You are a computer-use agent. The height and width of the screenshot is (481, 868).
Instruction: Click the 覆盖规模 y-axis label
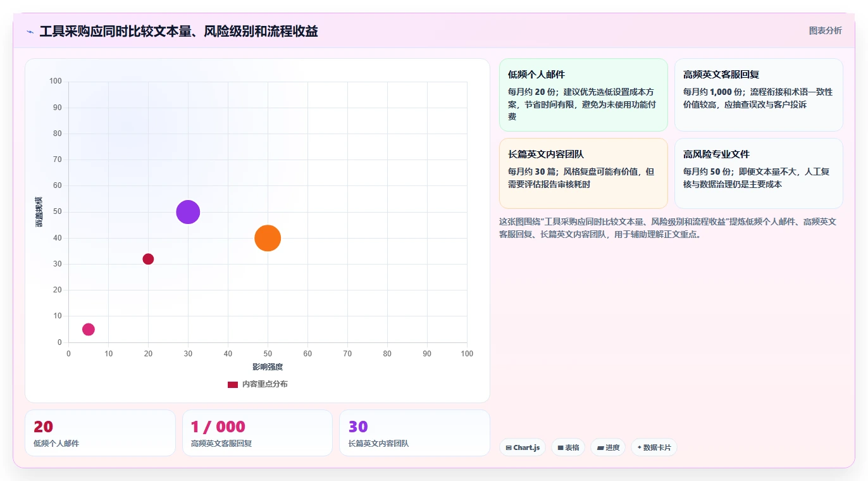tap(39, 212)
